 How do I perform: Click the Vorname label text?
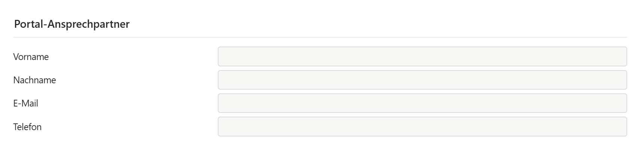[31, 57]
